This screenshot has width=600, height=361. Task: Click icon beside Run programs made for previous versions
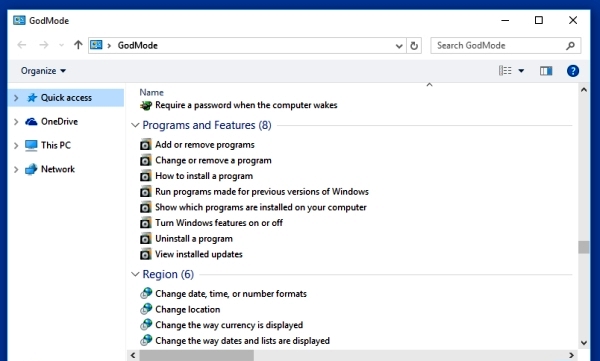[x=145, y=192]
